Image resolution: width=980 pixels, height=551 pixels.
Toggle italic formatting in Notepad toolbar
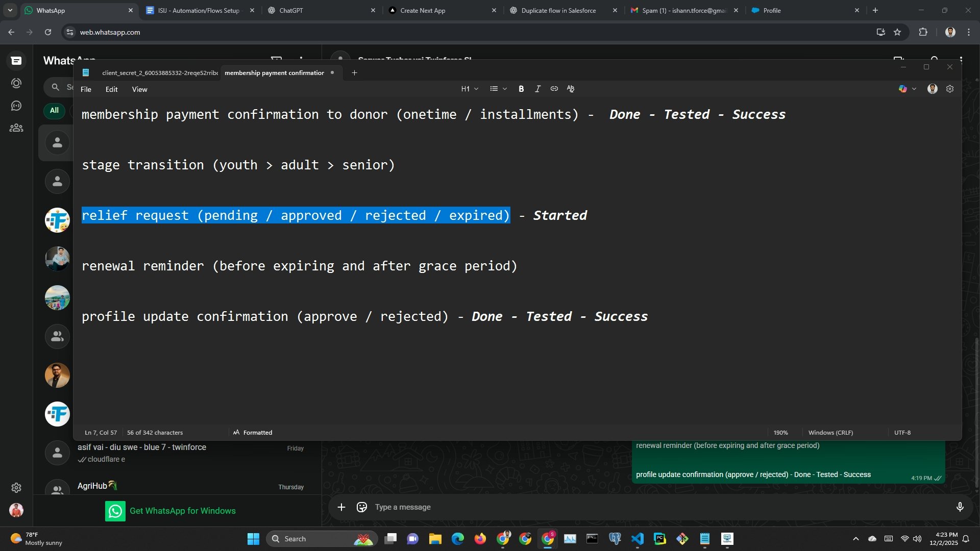(537, 89)
